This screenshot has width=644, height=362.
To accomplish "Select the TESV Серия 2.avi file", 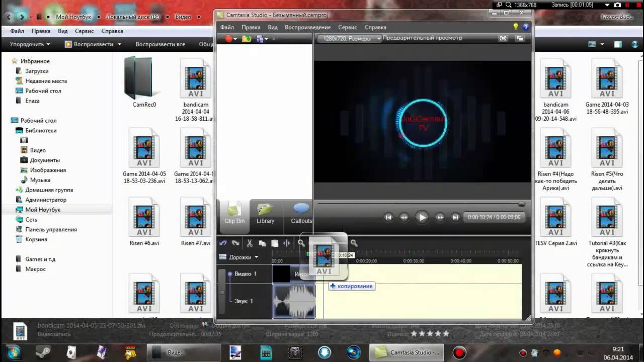I will pos(556,222).
